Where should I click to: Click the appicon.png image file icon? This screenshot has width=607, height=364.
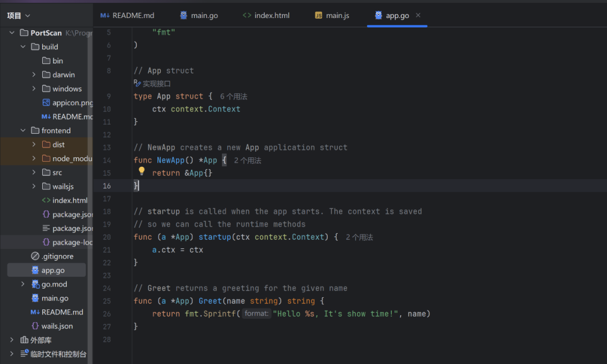tap(46, 102)
